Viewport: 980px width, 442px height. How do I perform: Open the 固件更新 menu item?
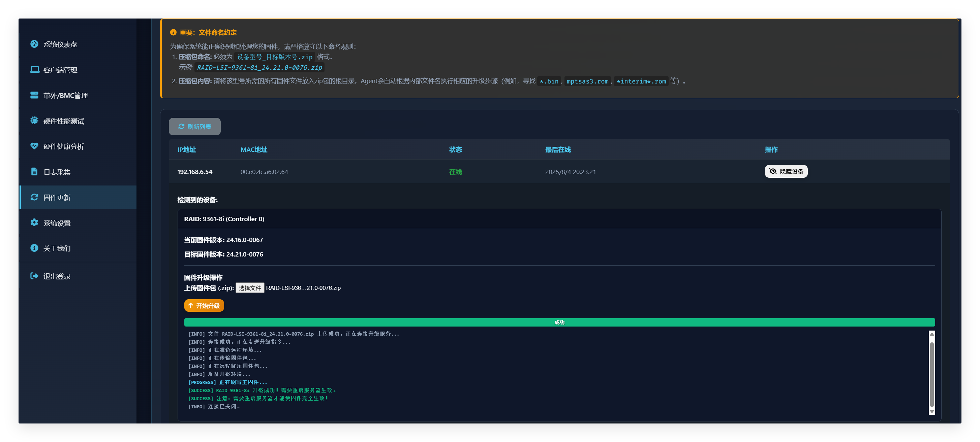(57, 197)
